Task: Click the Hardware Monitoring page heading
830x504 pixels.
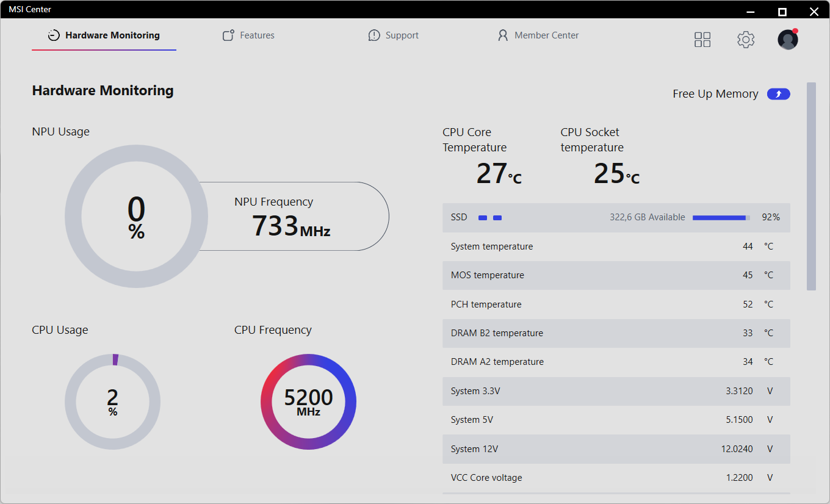Action: 103,91
